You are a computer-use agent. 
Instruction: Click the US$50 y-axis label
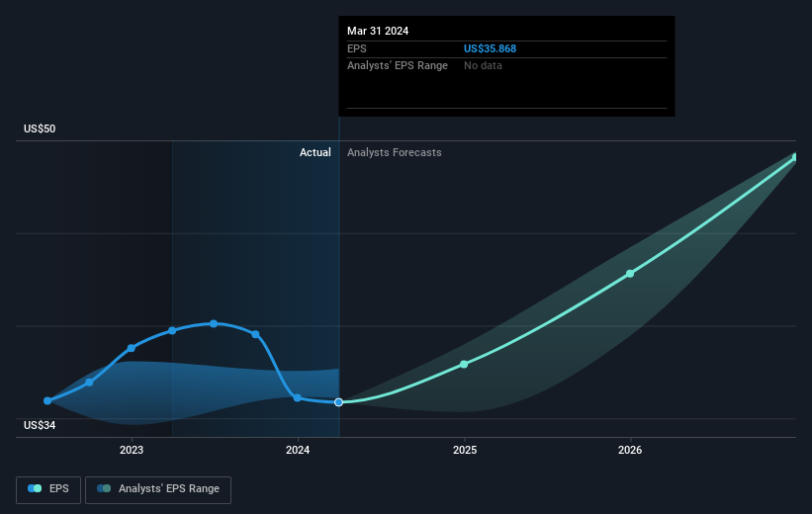[40, 128]
